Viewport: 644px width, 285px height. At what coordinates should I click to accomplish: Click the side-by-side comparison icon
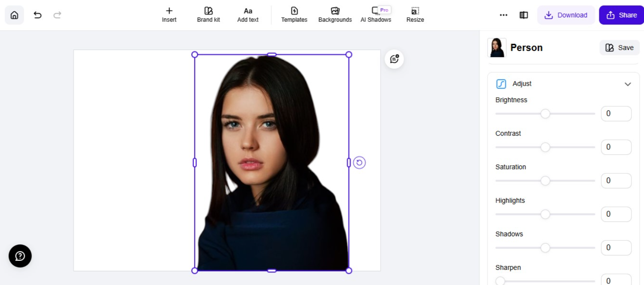tap(523, 15)
